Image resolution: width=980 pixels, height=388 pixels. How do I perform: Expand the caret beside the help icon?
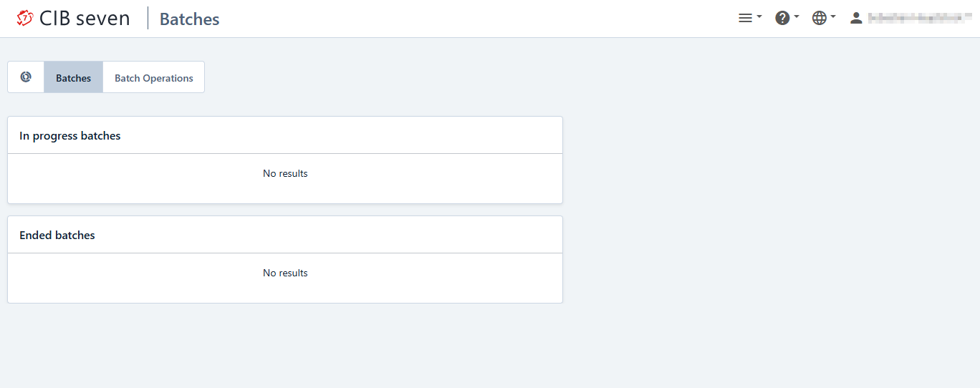coord(797,17)
